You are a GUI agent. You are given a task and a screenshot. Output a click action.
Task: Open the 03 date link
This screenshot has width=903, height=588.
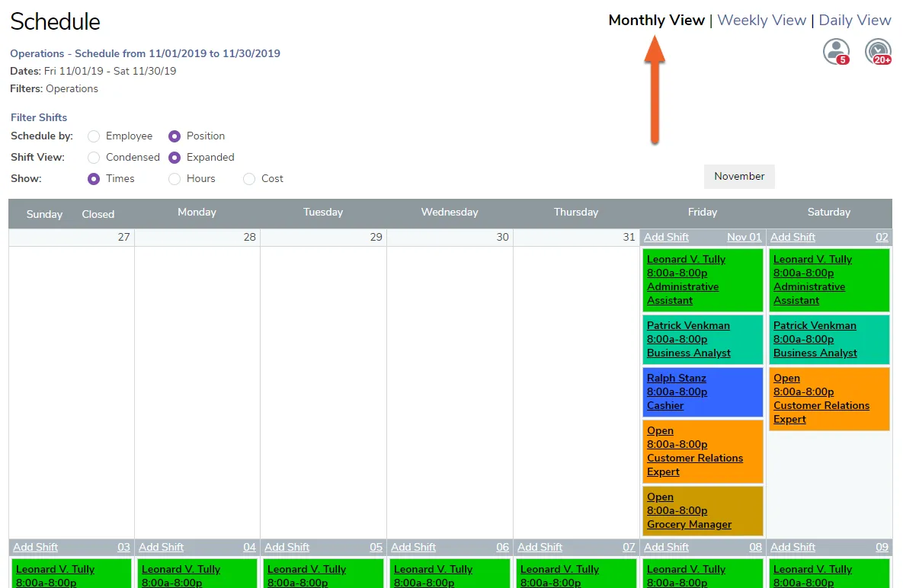pos(123,547)
